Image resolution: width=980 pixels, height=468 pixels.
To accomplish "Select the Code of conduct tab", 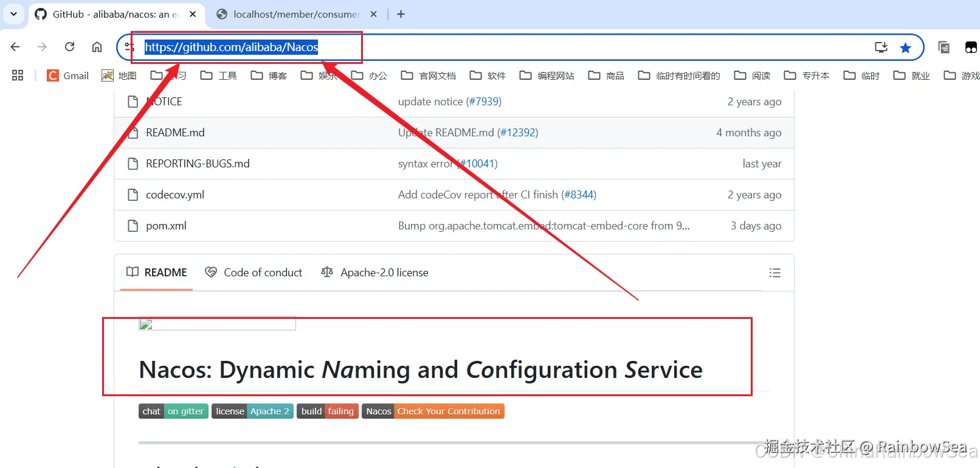I will pos(254,273).
